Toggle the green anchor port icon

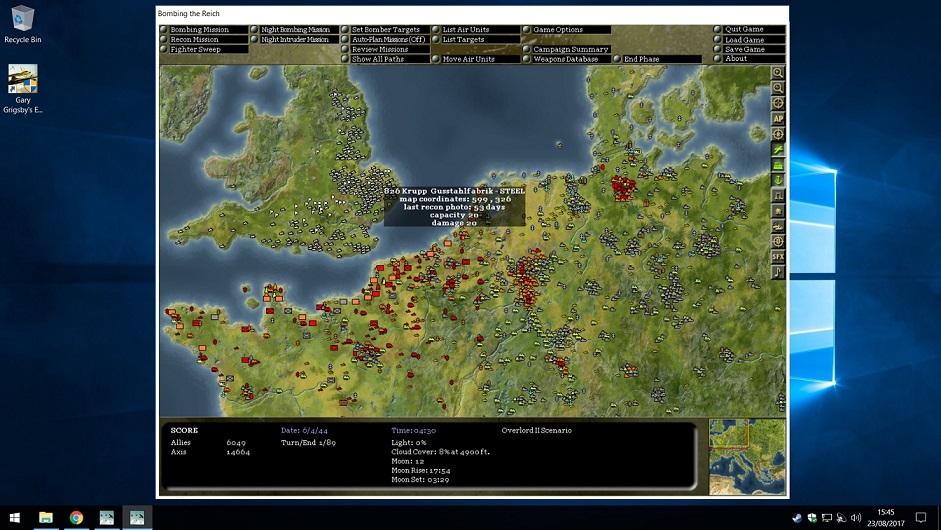[x=778, y=180]
